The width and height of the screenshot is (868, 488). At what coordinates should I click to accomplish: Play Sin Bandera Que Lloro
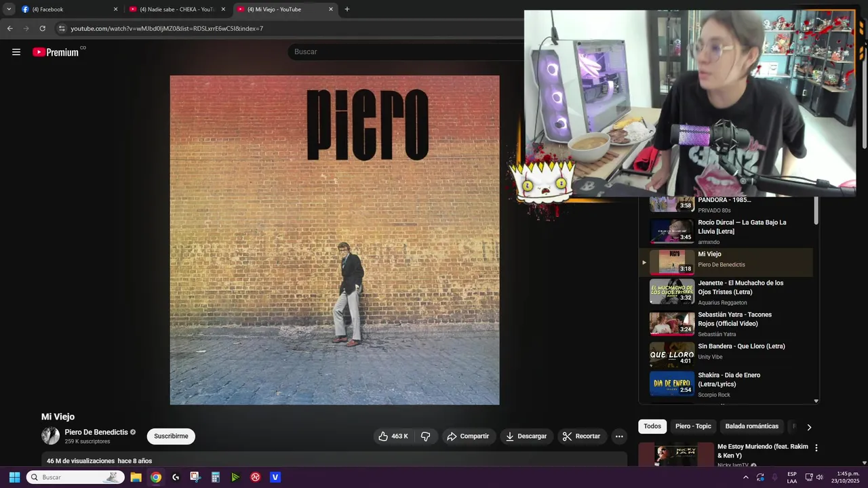point(726,354)
